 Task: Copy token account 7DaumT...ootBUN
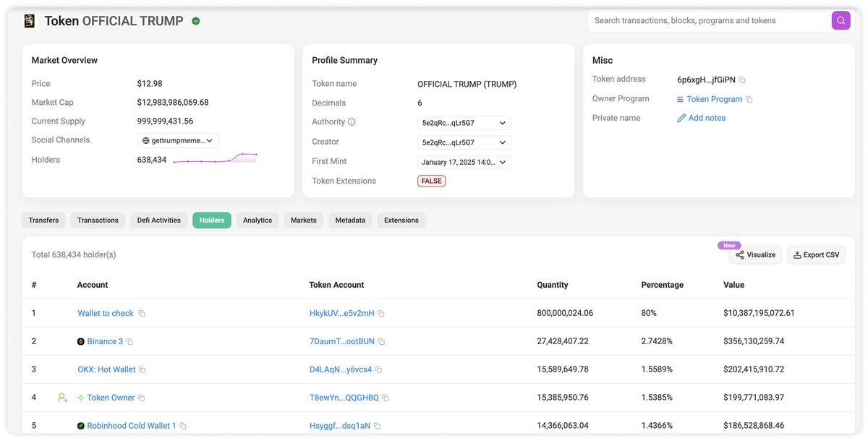click(381, 342)
